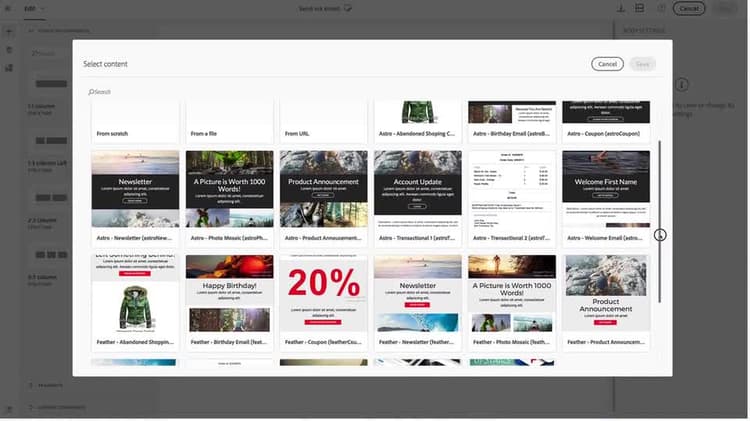Choose the From URL content option
Viewport: 750px width, 421px height.
point(324,122)
